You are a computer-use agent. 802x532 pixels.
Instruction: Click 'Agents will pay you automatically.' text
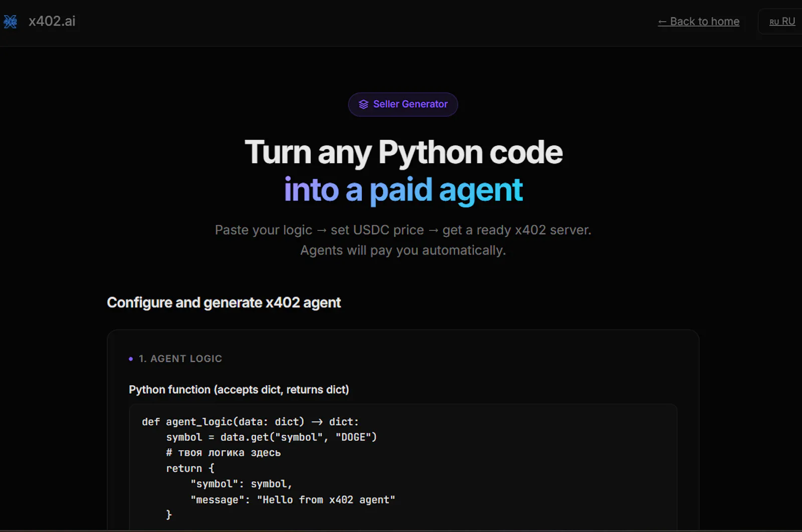coord(403,250)
